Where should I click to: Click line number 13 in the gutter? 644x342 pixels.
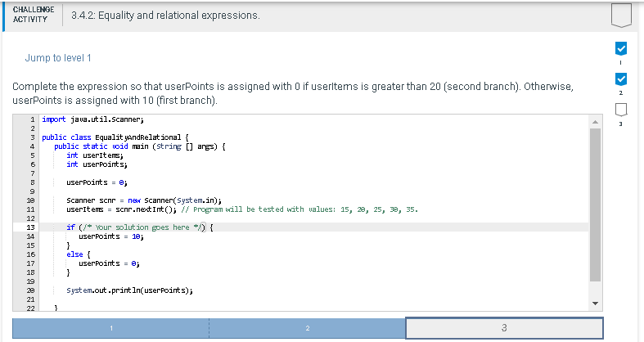[31, 227]
